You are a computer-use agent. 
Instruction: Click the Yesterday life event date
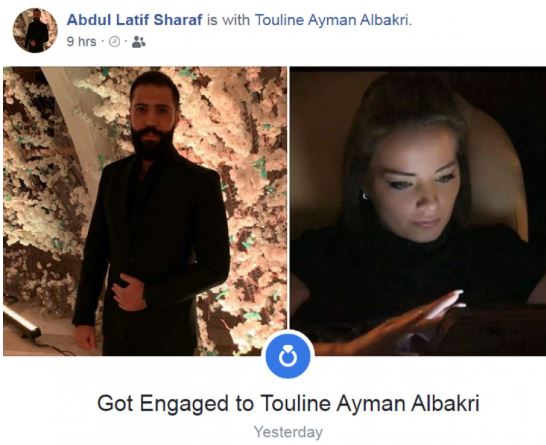288,432
